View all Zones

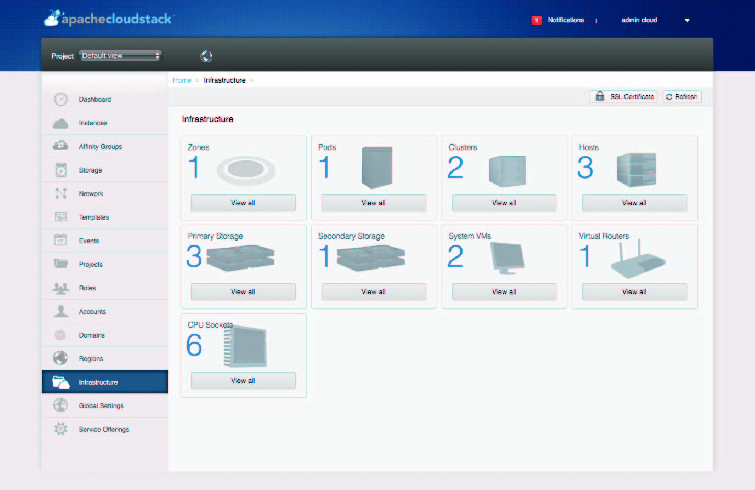point(243,203)
